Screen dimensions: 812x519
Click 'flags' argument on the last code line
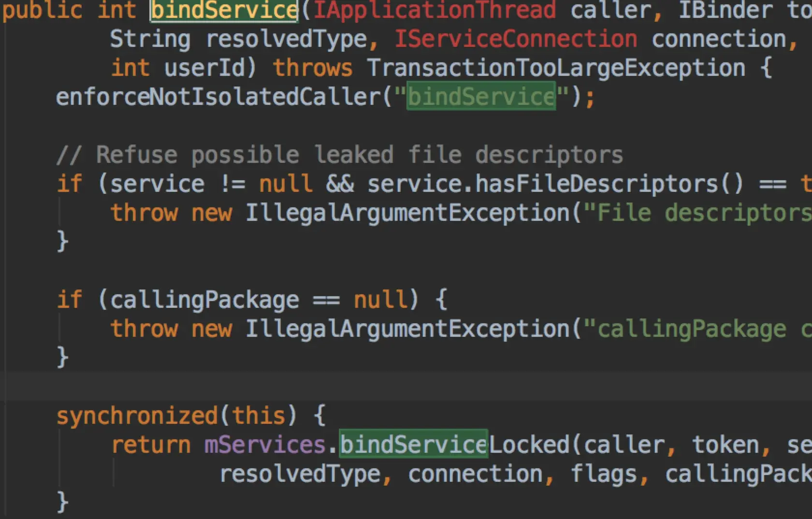tap(604, 474)
